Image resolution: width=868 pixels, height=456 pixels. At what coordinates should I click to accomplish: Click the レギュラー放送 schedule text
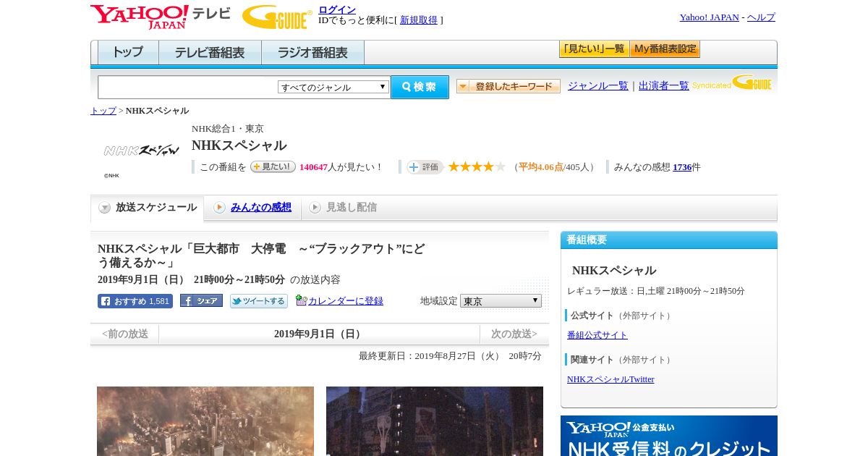click(x=656, y=291)
